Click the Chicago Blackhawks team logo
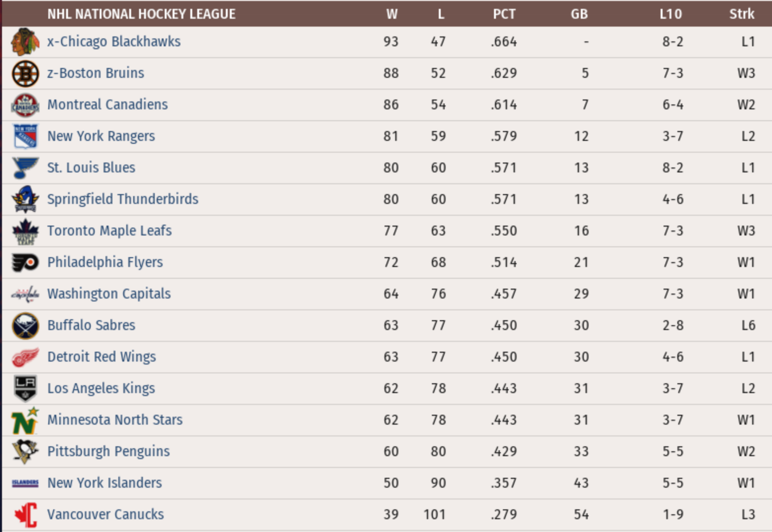The width and height of the screenshot is (772, 532). click(25, 42)
